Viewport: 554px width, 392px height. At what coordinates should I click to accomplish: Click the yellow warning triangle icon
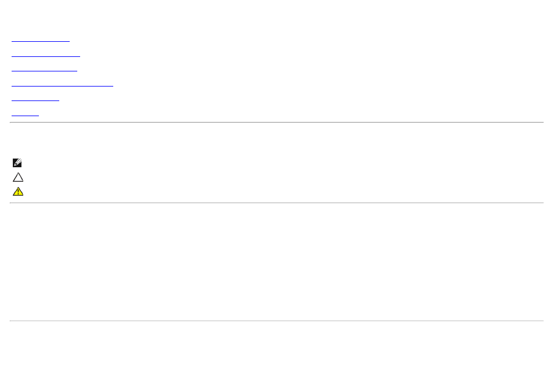[18, 191]
